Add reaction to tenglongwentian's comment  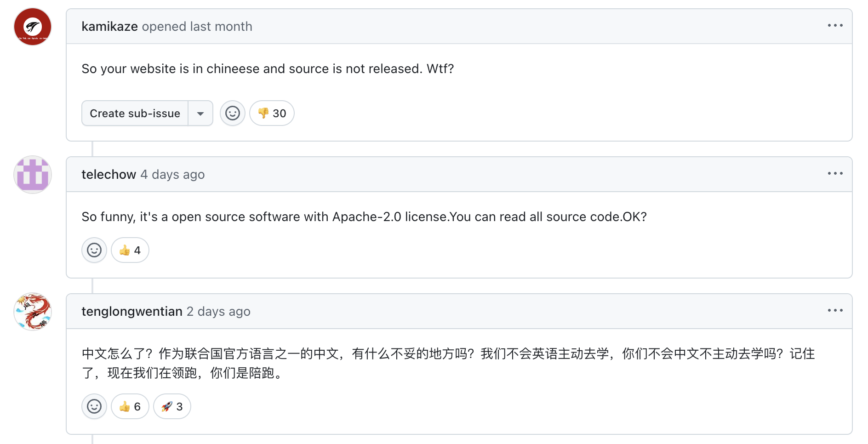94,406
